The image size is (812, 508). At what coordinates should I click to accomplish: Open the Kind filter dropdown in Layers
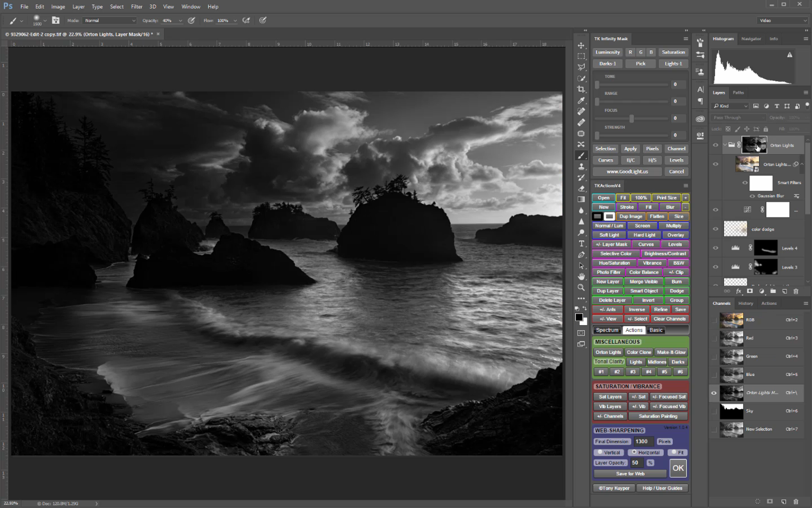731,106
